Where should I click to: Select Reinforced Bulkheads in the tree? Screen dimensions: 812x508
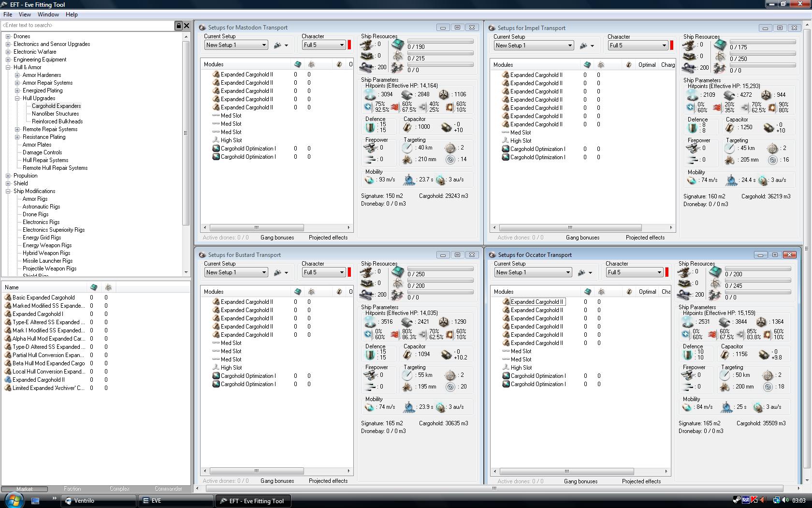click(57, 121)
